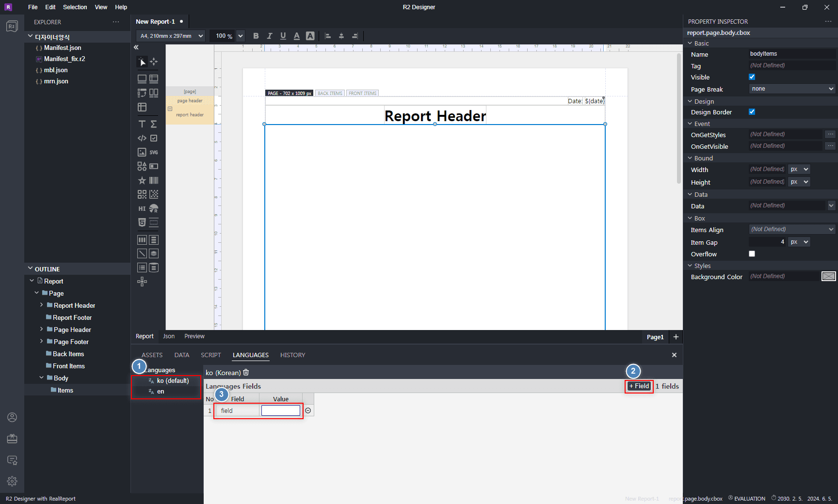The image size is (838, 504).
Task: Click the FRONT ITEMS button on canvas
Action: pyautogui.click(x=362, y=93)
